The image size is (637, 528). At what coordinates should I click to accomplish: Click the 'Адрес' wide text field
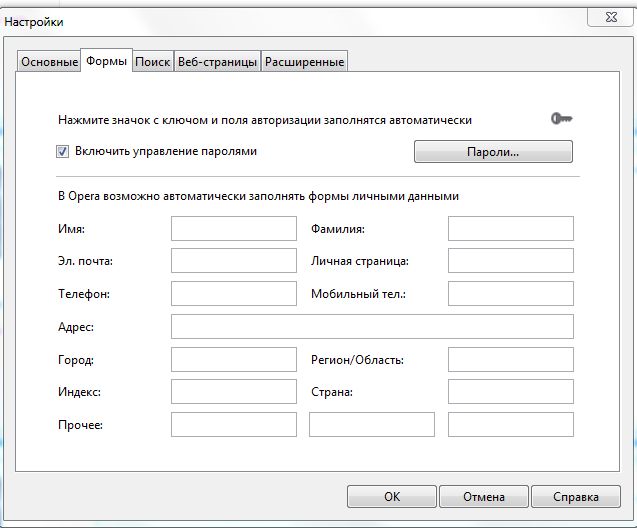pos(372,327)
